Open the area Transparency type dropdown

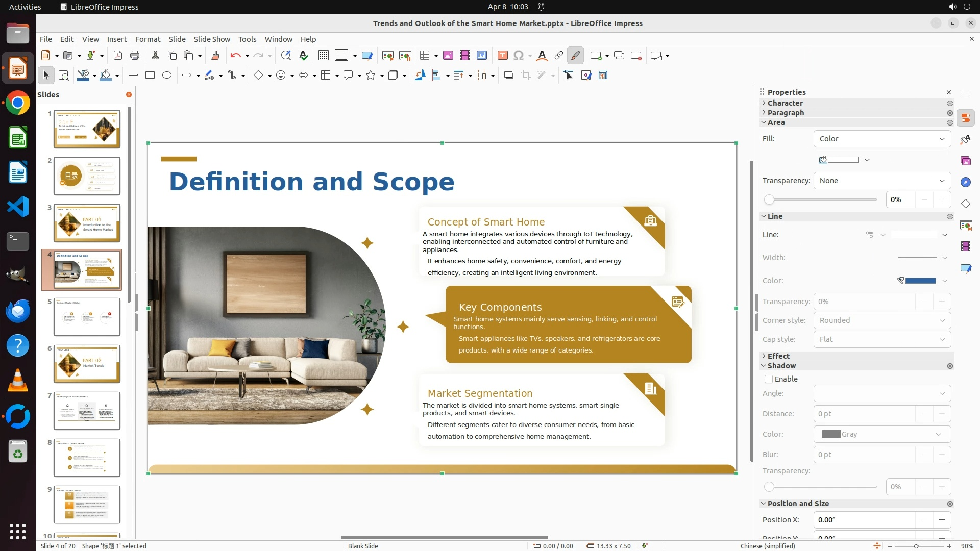882,181
